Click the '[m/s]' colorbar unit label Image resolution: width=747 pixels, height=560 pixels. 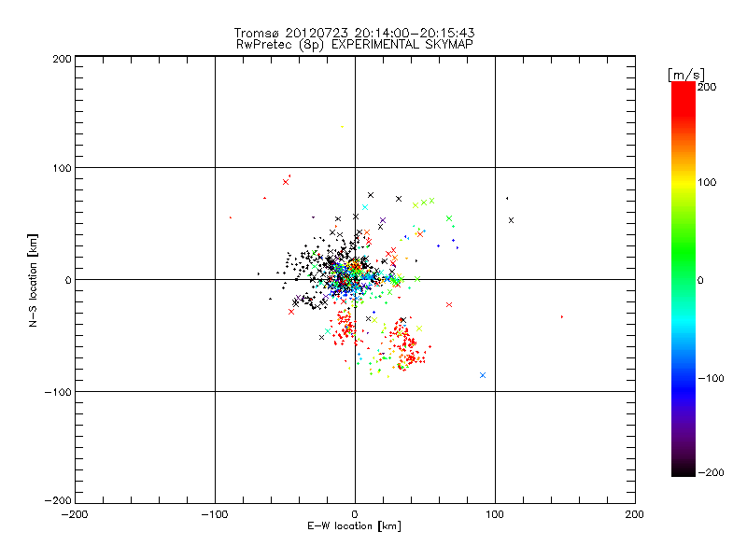tap(686, 75)
